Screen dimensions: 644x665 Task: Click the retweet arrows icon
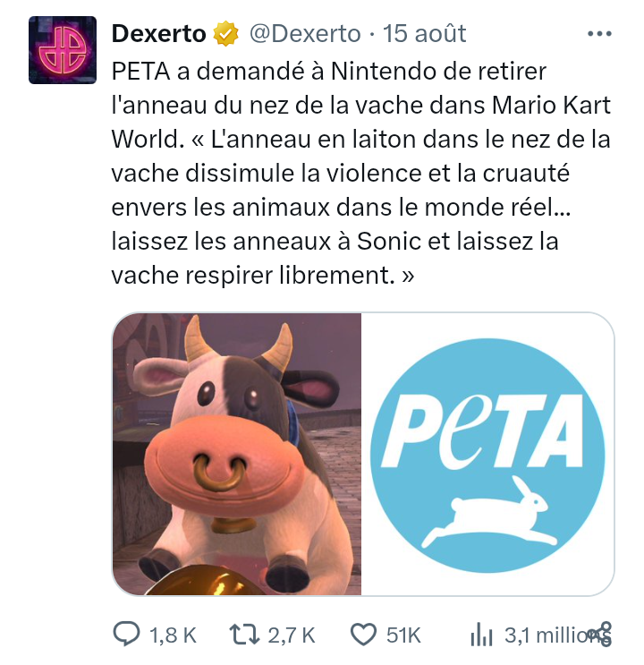244,635
